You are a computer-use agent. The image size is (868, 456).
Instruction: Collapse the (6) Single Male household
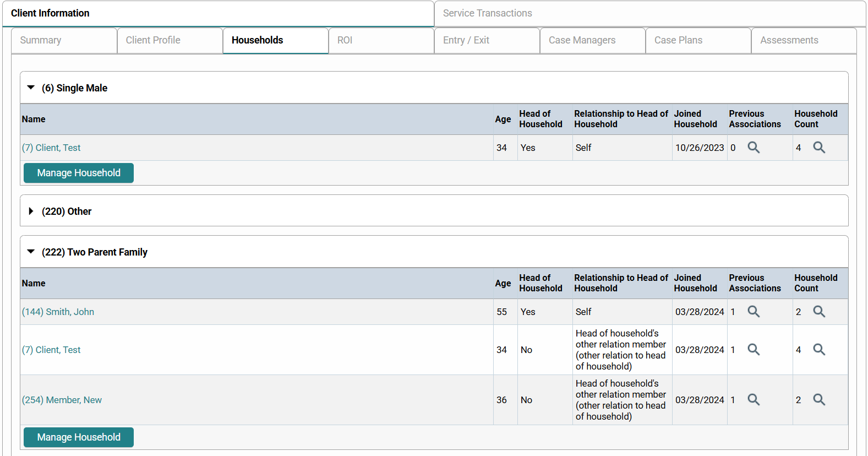31,88
